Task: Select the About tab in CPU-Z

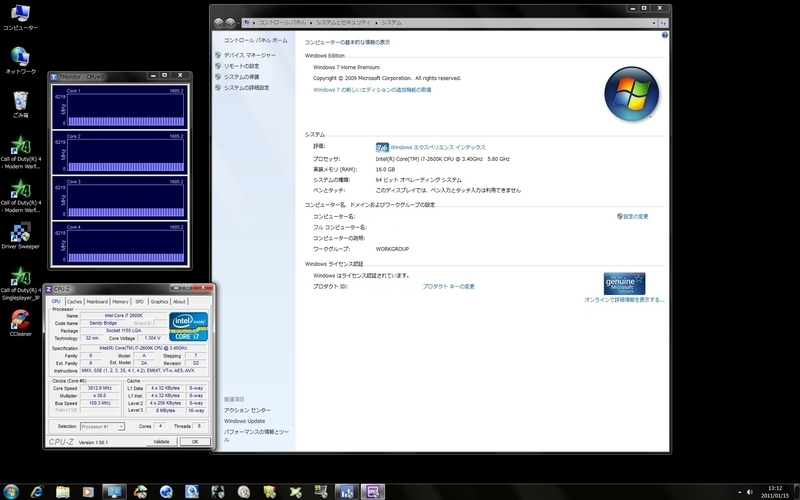Action: [179, 302]
